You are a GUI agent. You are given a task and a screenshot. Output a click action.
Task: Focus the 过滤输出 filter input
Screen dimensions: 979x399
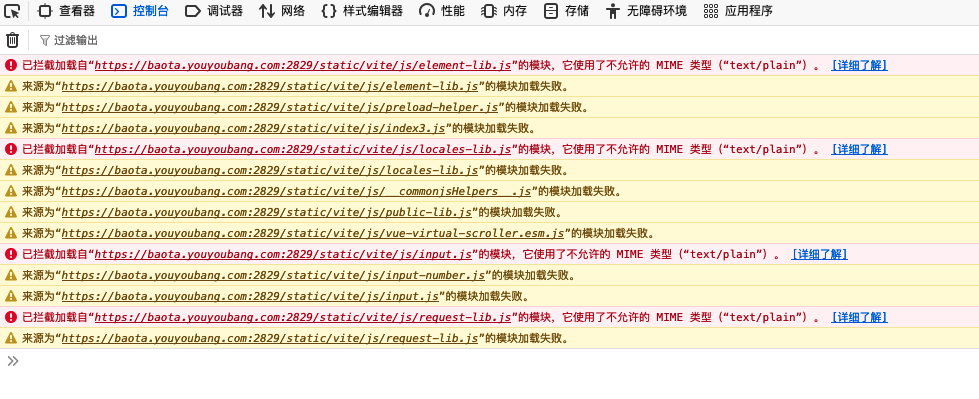click(x=76, y=41)
